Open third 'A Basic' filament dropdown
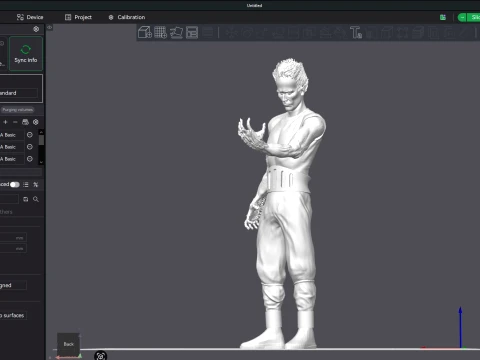The width and height of the screenshot is (480, 360). (12, 159)
